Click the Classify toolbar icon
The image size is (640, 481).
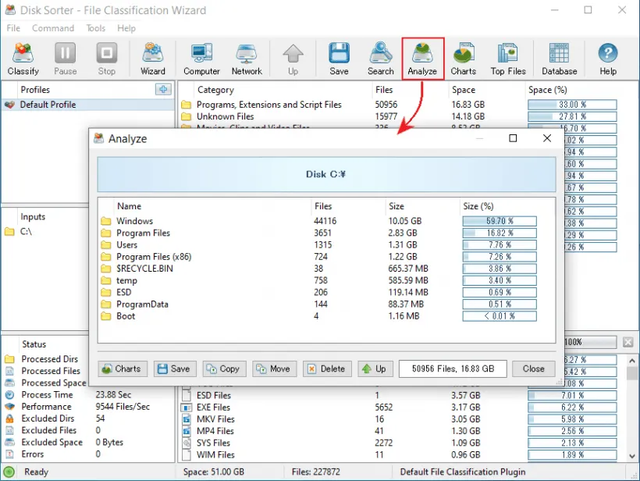(23, 59)
